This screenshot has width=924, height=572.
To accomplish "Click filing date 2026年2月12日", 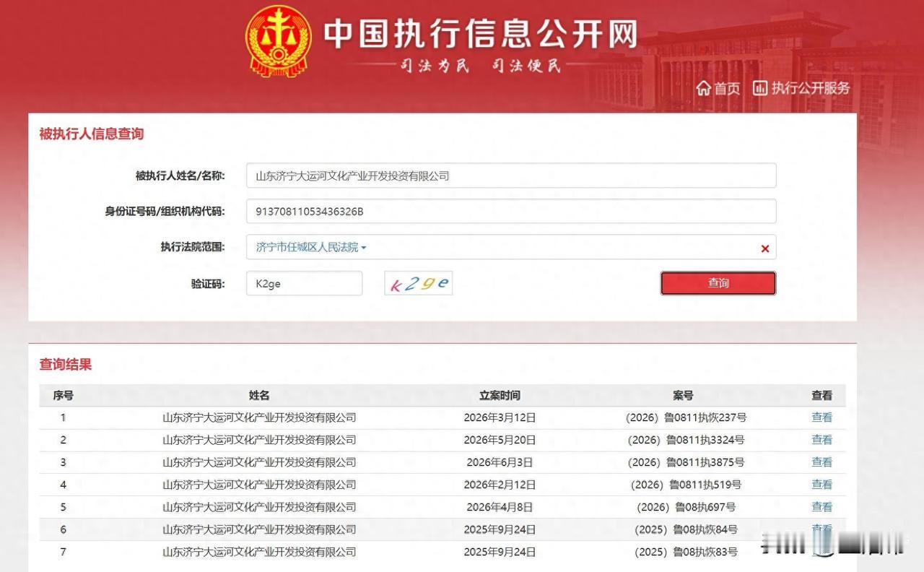I will [500, 485].
